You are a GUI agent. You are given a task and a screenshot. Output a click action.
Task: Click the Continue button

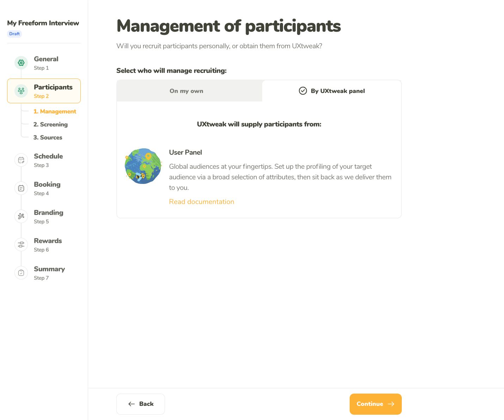[x=376, y=404]
